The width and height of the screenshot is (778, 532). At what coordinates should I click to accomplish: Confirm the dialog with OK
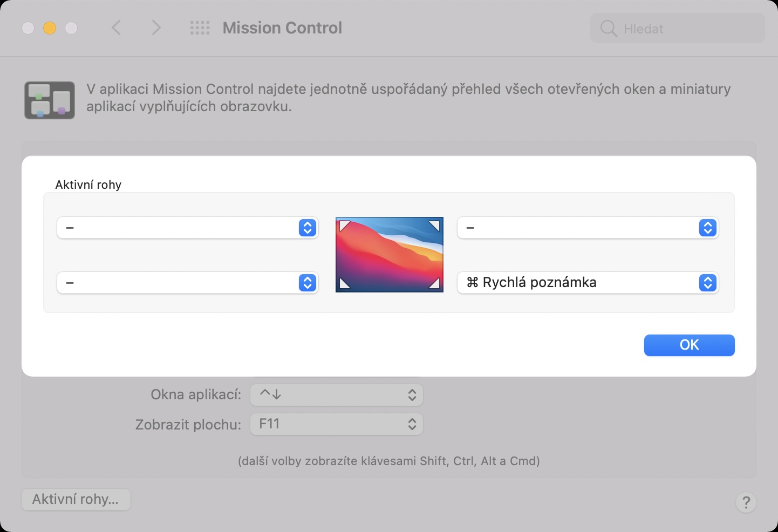(689, 345)
